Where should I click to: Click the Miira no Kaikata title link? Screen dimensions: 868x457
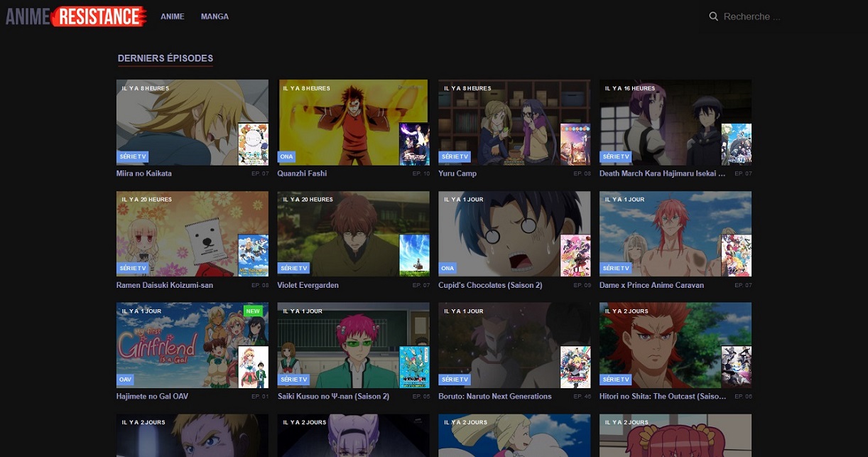click(x=144, y=173)
